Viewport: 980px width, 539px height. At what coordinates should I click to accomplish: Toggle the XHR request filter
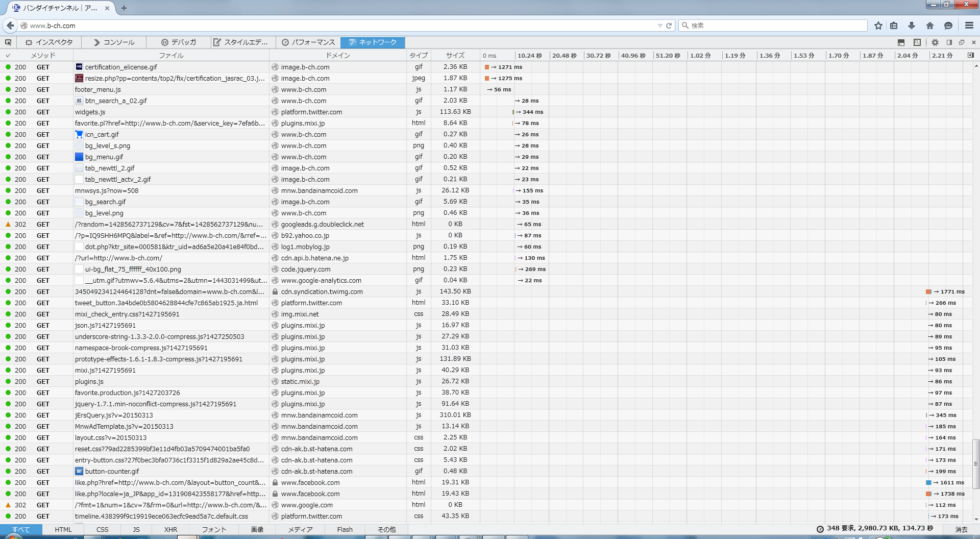(170, 530)
